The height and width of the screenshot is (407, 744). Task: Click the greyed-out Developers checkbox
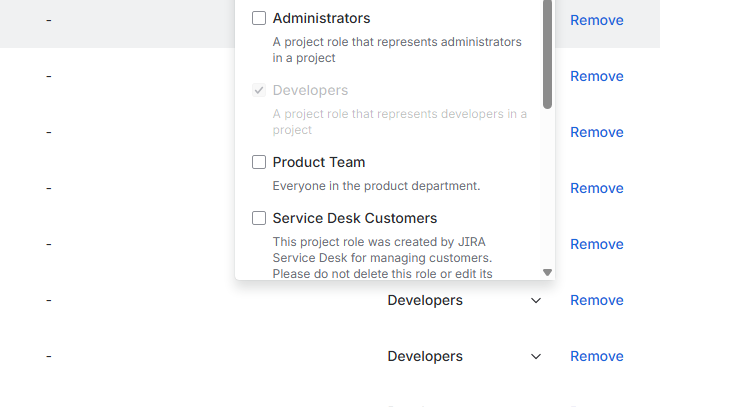tap(259, 90)
